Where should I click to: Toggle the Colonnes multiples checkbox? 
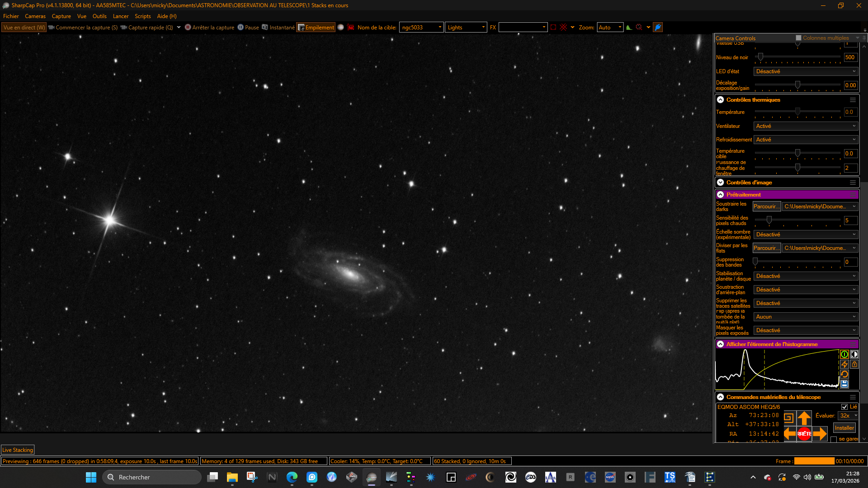pos(798,38)
